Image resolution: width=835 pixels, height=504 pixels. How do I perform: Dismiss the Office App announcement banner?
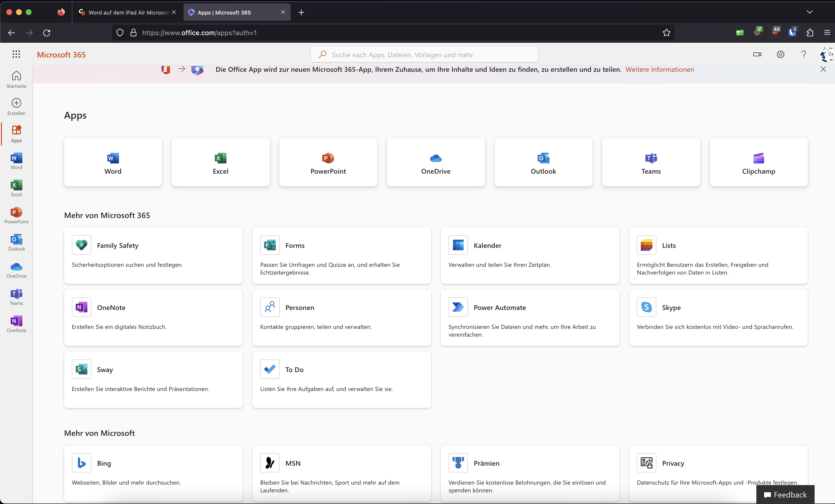[x=823, y=69]
